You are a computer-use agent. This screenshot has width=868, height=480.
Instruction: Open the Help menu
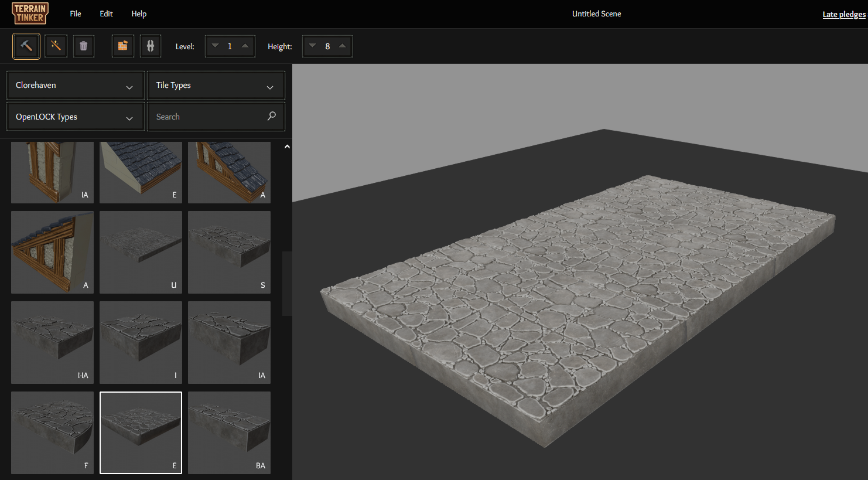139,13
